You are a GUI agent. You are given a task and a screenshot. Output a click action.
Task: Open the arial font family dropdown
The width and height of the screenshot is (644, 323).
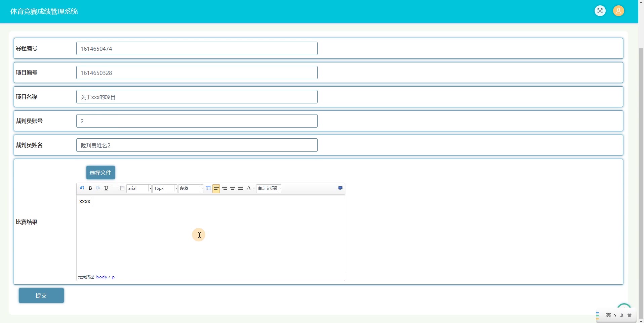pyautogui.click(x=139, y=188)
